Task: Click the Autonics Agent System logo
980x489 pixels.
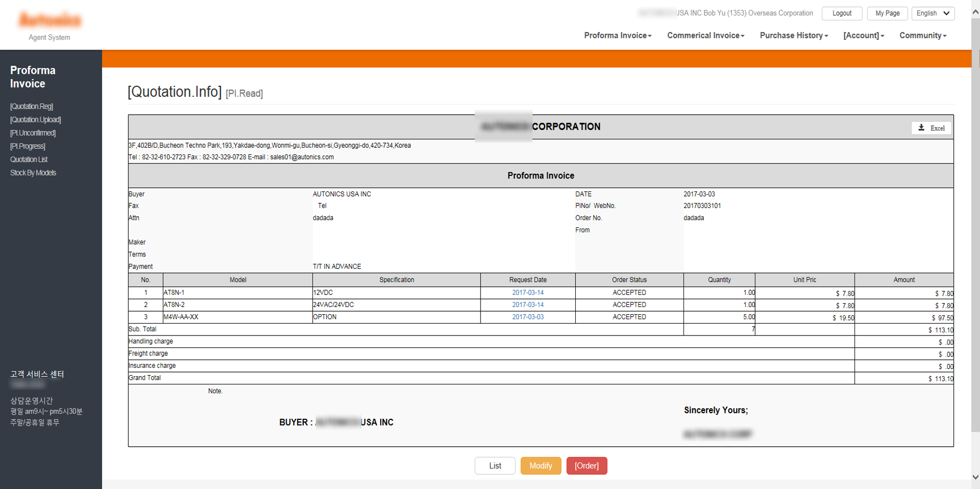Action: pyautogui.click(x=49, y=26)
